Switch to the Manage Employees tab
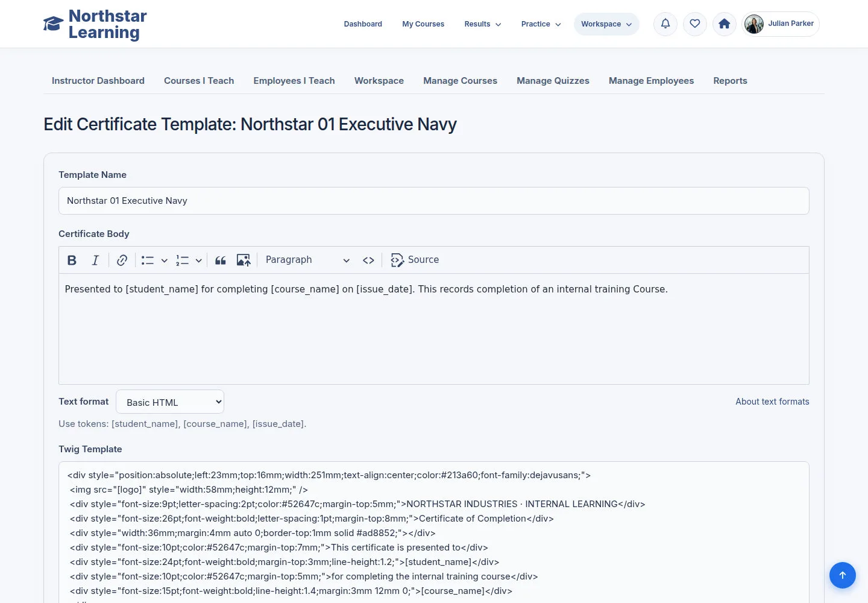 [x=651, y=81]
